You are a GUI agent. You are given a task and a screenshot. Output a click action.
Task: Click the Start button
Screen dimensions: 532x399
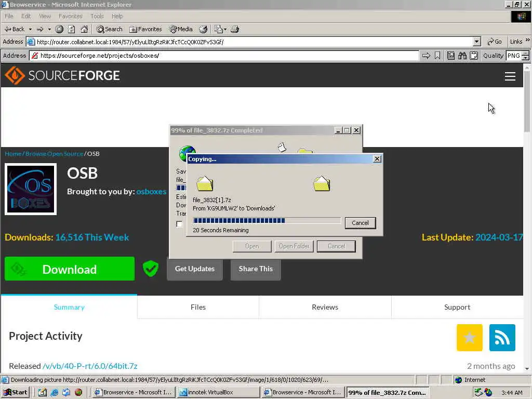click(x=15, y=392)
